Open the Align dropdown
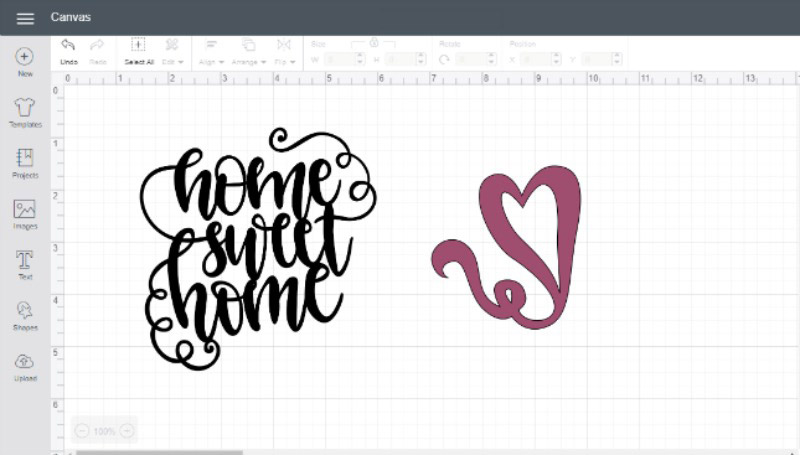Viewport: 800px width, 455px height. 211,52
